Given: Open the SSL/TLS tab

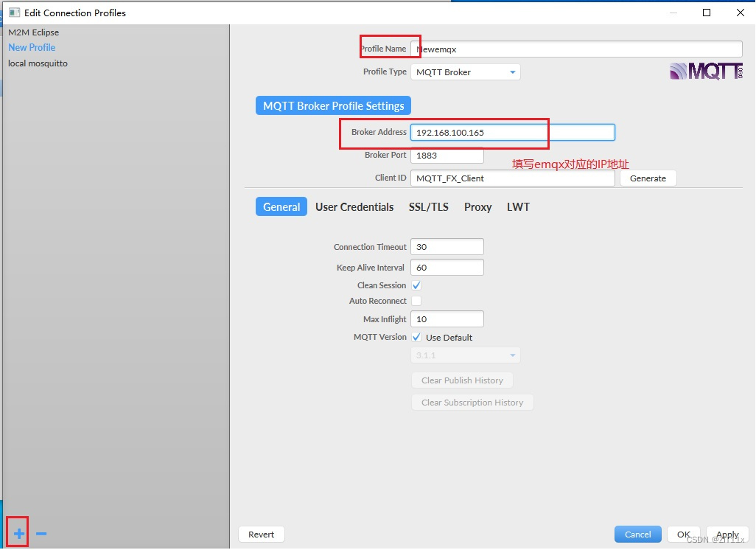Looking at the screenshot, I should [x=429, y=206].
